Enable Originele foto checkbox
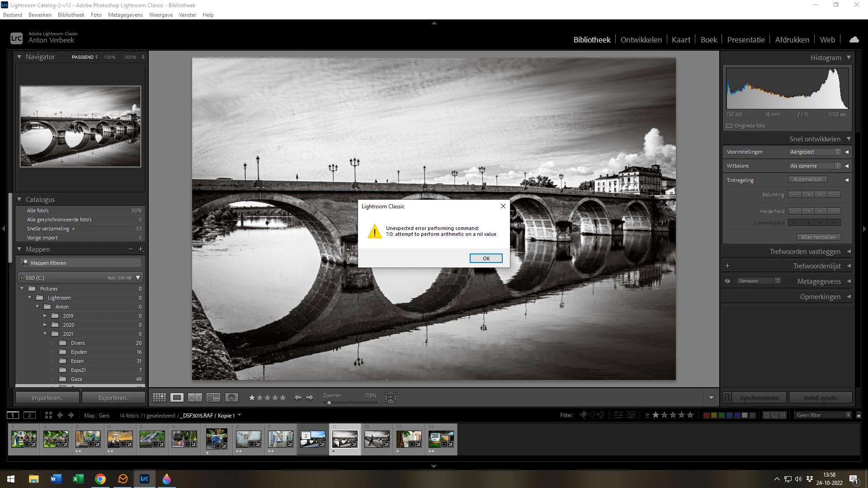The image size is (868, 488). tap(729, 126)
